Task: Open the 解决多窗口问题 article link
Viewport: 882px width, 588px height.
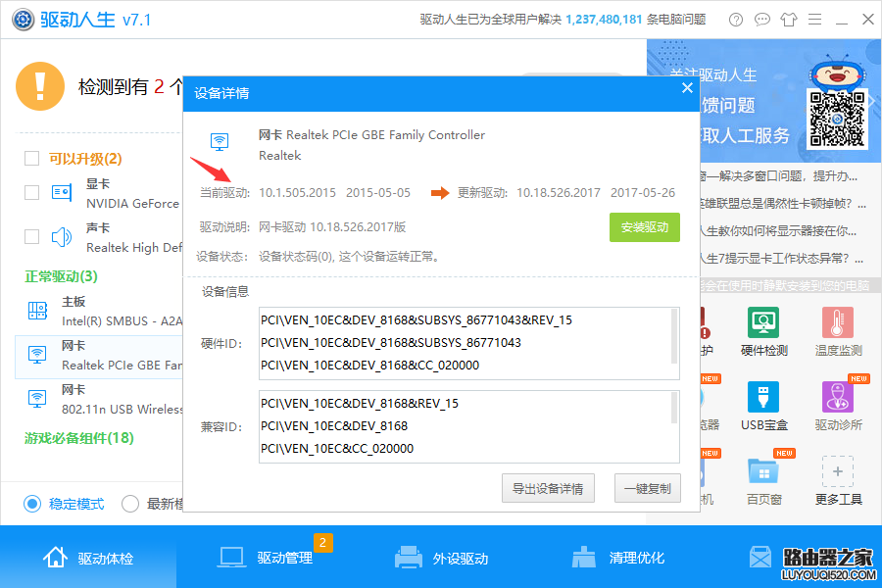Action: click(779, 176)
